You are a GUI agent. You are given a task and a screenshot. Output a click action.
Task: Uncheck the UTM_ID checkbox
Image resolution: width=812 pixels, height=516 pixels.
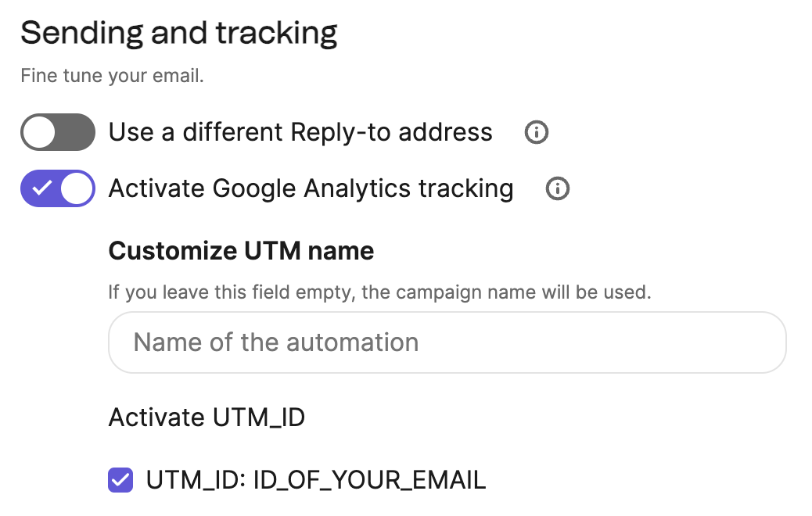120,480
